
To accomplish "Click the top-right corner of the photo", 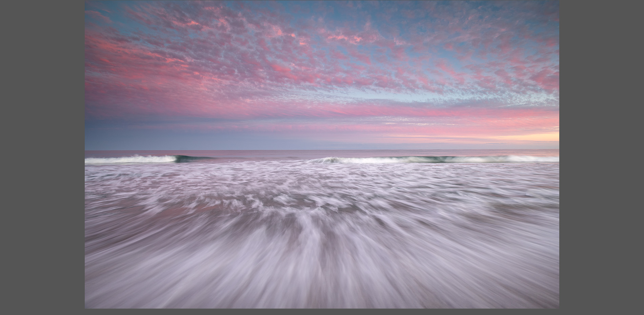I will (x=558, y=1).
